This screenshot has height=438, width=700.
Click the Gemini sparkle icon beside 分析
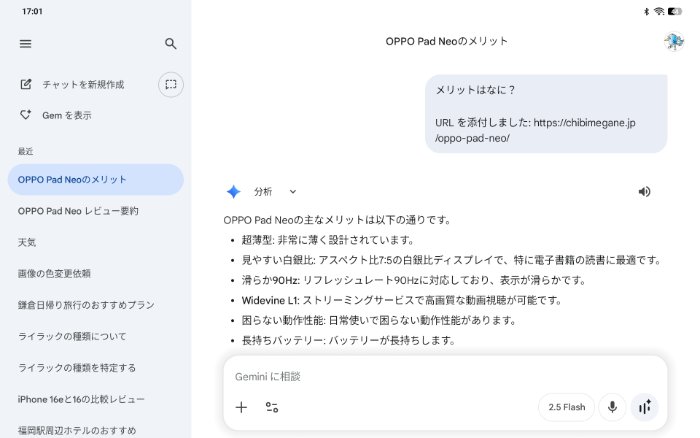233,192
